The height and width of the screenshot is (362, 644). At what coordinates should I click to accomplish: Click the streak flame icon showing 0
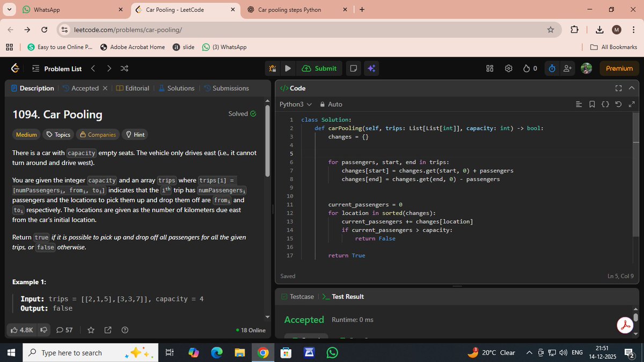(530, 68)
